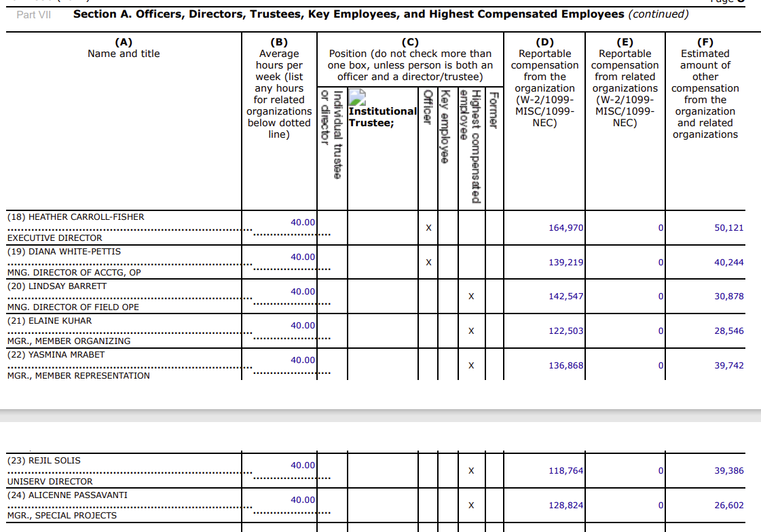Screen dimensions: 761x532
Task: Toggle Officer checkbox for Heather Carroll-Fisher
Action: pyautogui.click(x=428, y=228)
